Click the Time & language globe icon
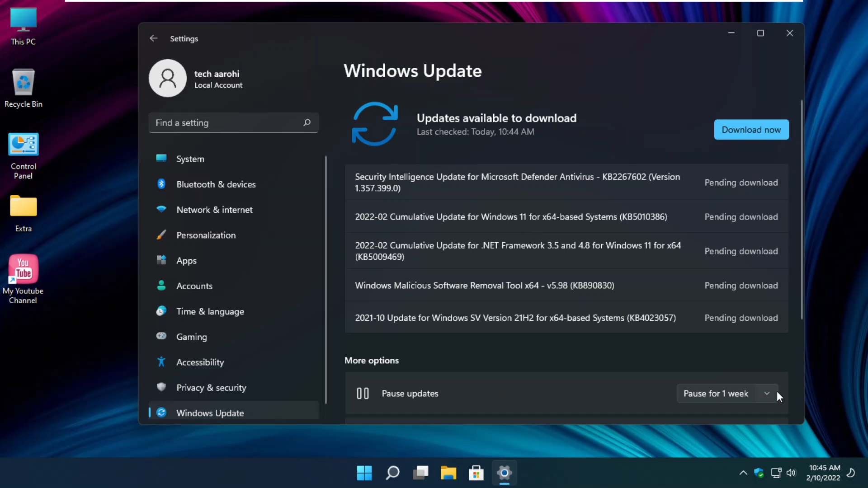The height and width of the screenshot is (488, 868). tap(161, 311)
